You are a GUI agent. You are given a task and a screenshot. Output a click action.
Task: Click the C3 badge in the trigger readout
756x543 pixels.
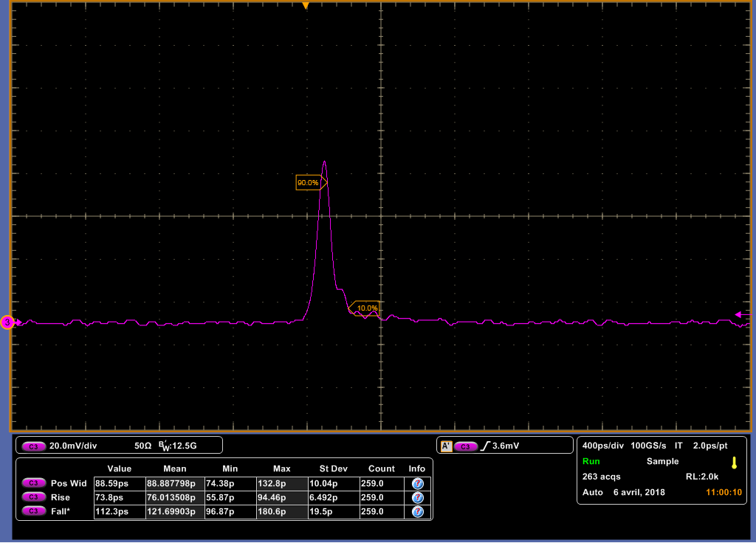(x=465, y=446)
